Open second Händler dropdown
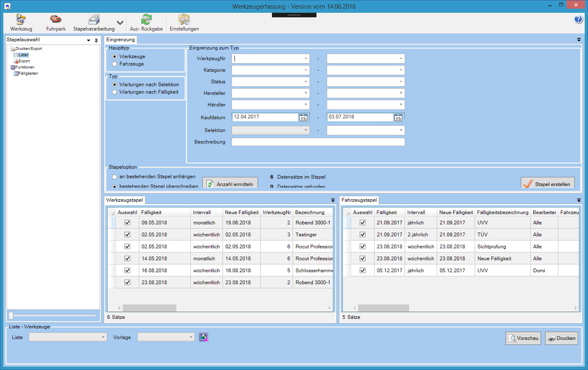The width and height of the screenshot is (588, 370). point(401,105)
